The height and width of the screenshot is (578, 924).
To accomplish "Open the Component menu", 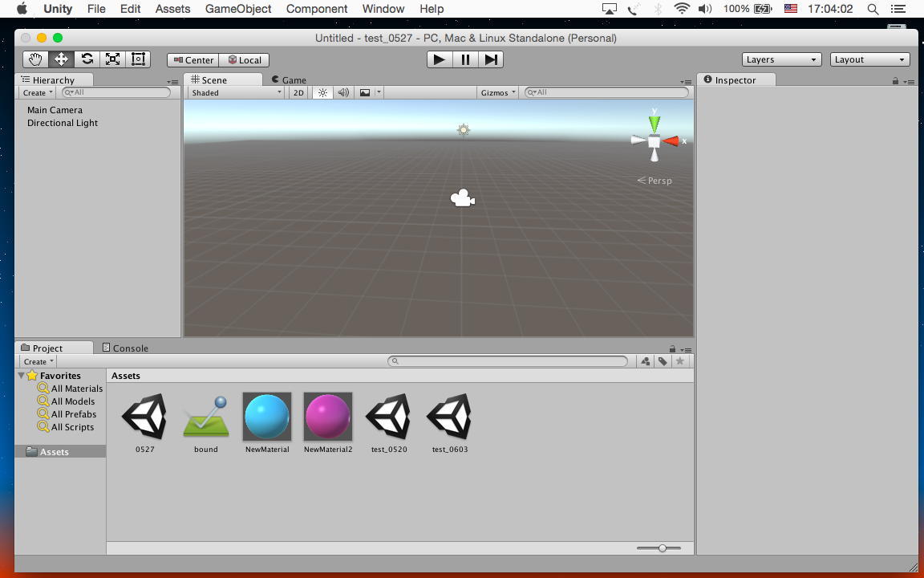I will tap(317, 9).
